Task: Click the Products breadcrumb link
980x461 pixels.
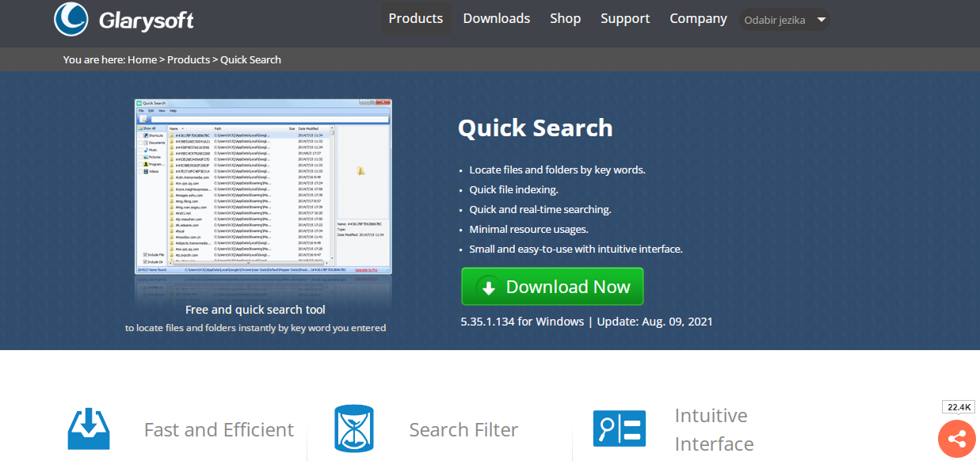Action: coord(189,59)
